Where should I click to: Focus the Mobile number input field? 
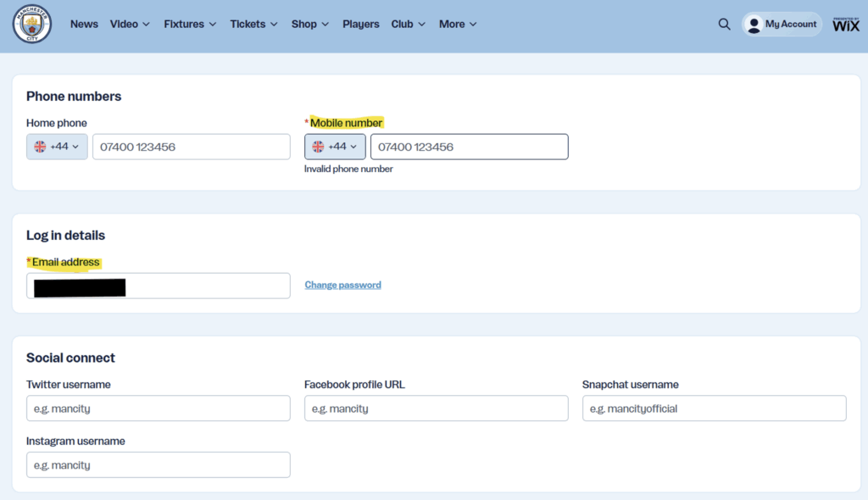[x=469, y=147]
